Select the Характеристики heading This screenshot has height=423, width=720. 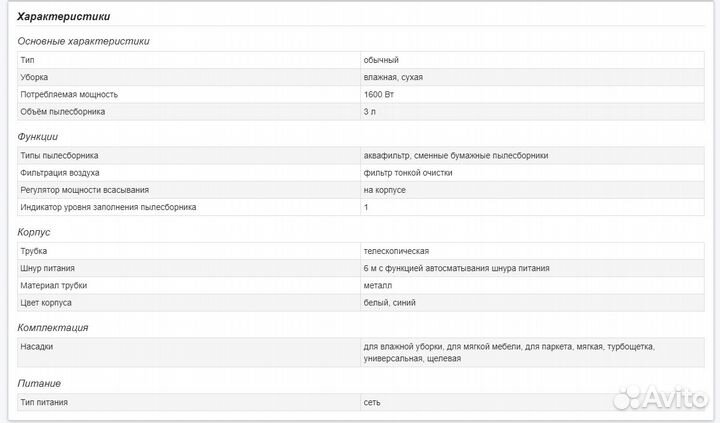64,17
